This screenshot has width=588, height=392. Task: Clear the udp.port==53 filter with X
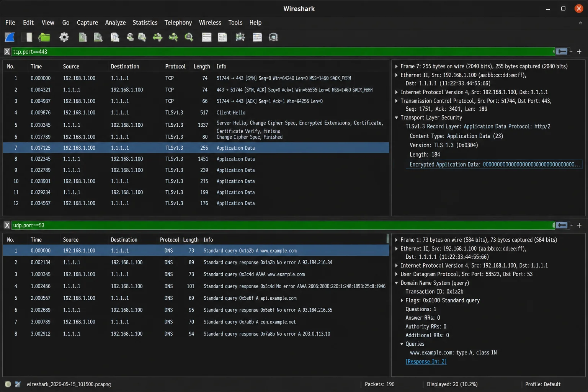[7, 225]
